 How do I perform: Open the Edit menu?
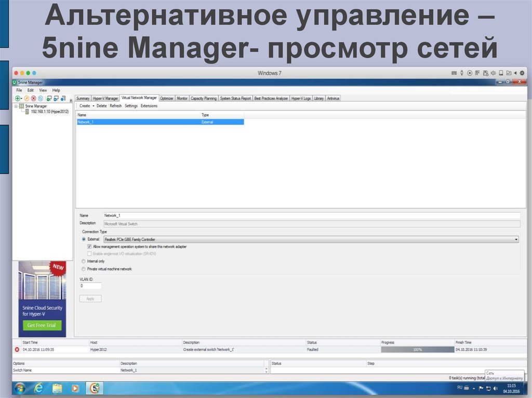coord(31,90)
